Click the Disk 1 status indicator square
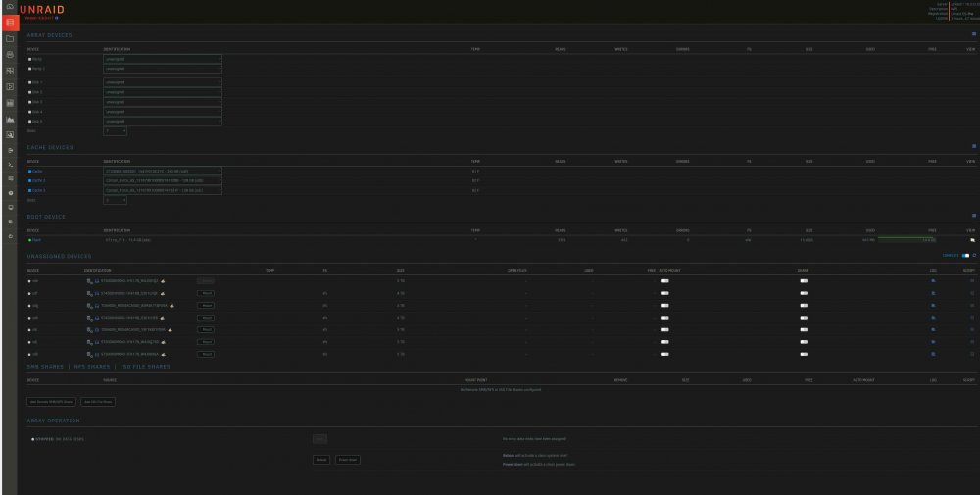The width and height of the screenshot is (980, 495). [x=29, y=82]
